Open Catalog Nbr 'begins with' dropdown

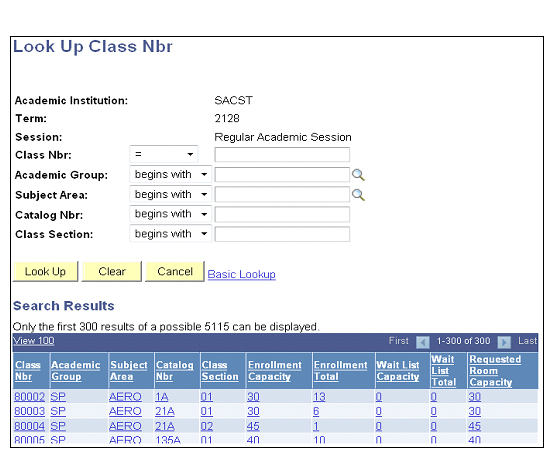tap(170, 214)
